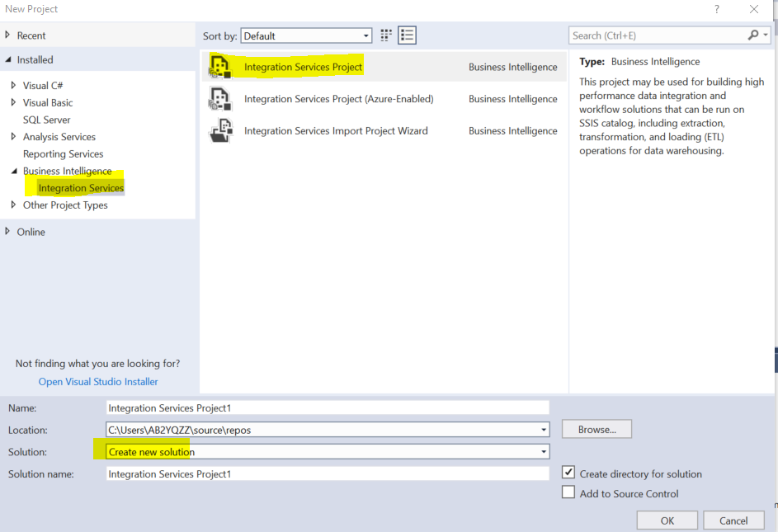Select the Integration Services Project template icon
Image resolution: width=778 pixels, height=532 pixels.
tap(219, 67)
